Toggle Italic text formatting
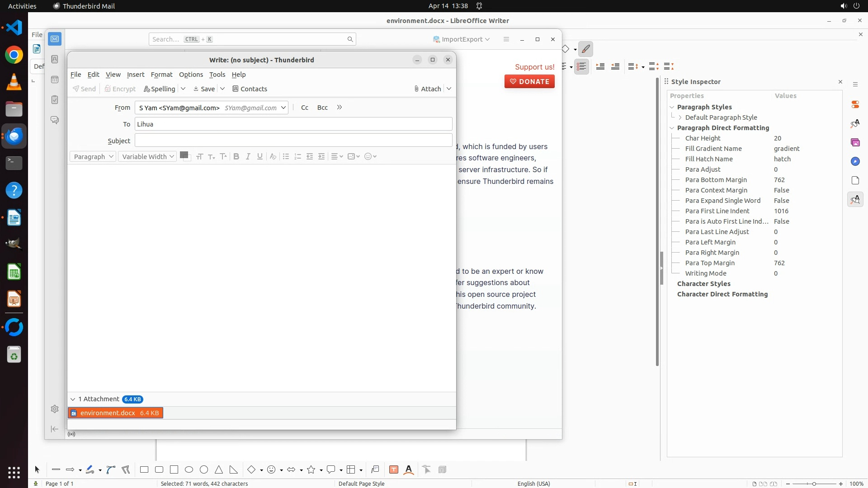868x488 pixels. (248, 156)
